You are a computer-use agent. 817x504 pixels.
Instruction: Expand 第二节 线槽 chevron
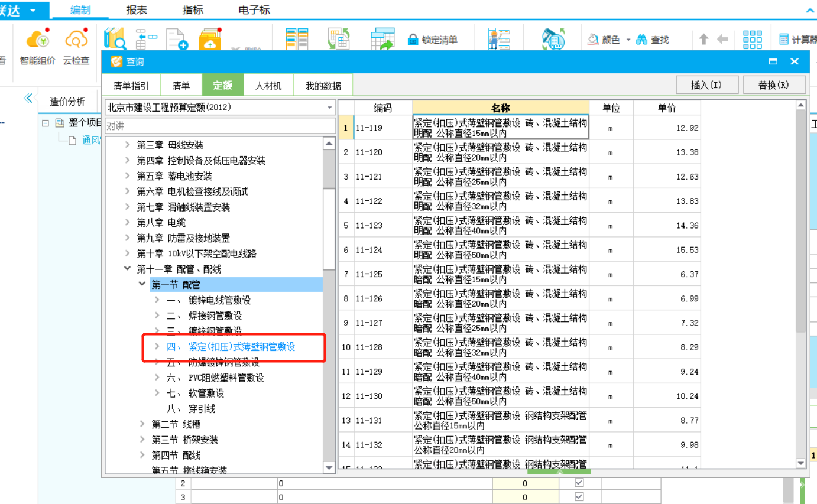coord(142,424)
